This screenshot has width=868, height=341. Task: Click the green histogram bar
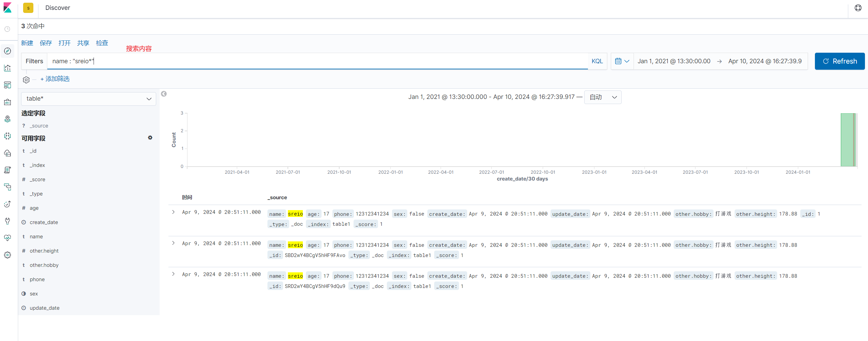coord(848,140)
